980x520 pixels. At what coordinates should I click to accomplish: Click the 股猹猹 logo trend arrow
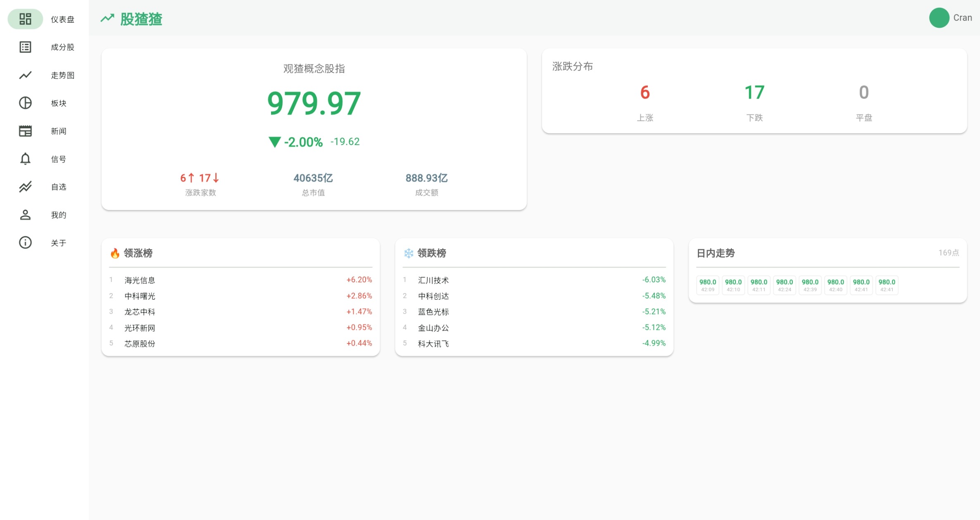pyautogui.click(x=107, y=18)
